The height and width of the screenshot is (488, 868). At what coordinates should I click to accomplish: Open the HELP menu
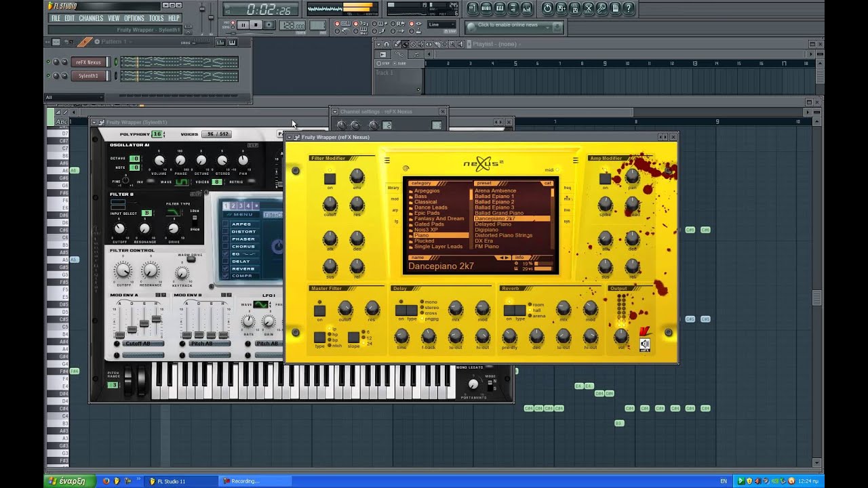(174, 18)
